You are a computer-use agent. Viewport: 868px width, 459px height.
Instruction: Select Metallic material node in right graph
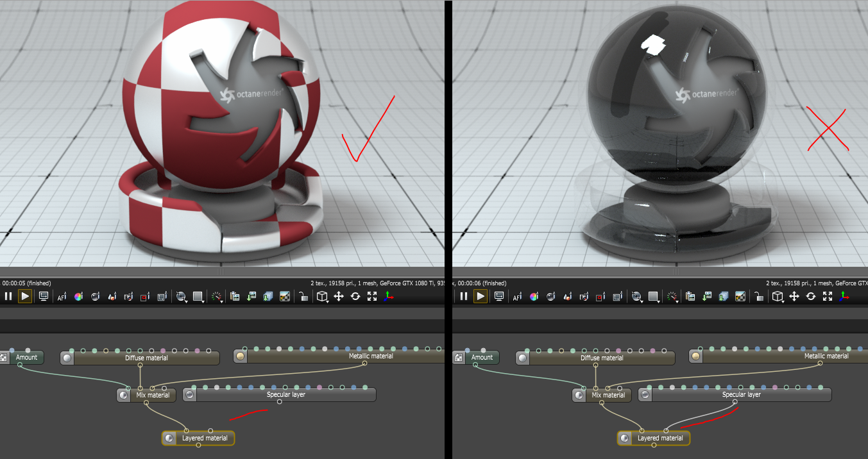tap(778, 356)
